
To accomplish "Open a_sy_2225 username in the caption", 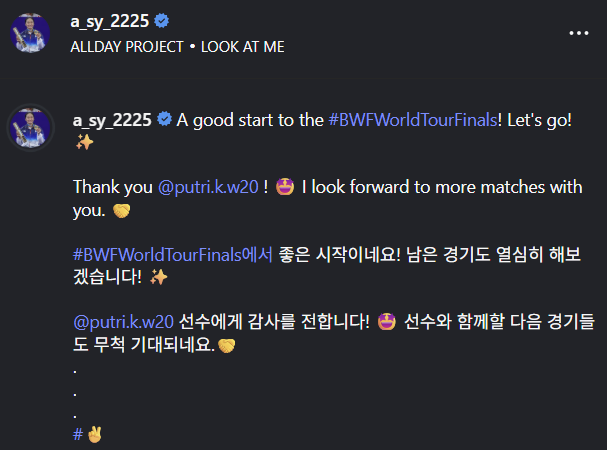I will (x=112, y=120).
